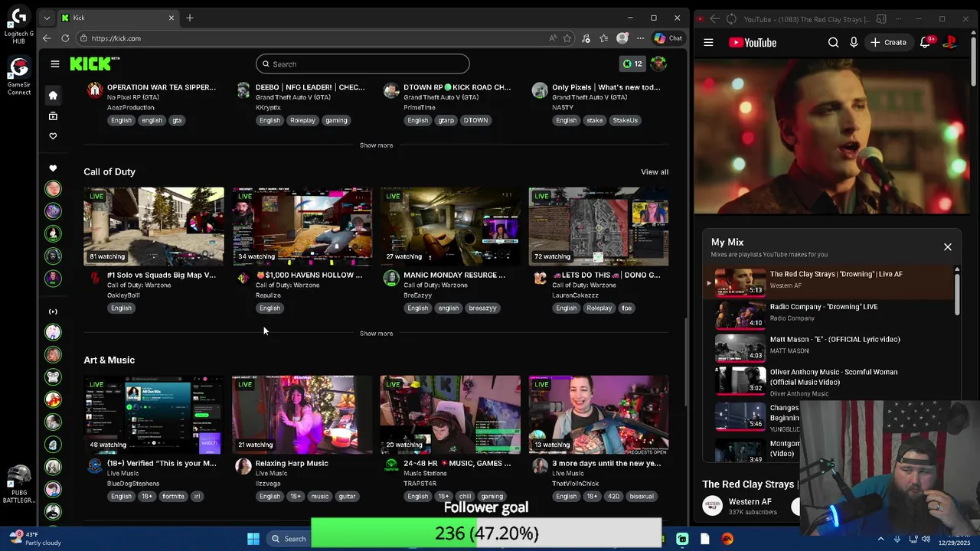Open the Western AF channel name
Viewport: 980px width, 551px height.
pyautogui.click(x=750, y=502)
